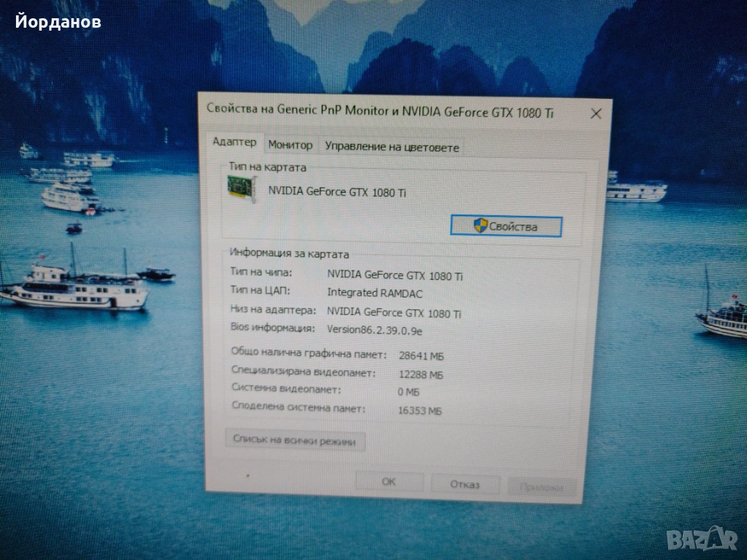Click the 12288 МБ dedicated video memory value

421,375
